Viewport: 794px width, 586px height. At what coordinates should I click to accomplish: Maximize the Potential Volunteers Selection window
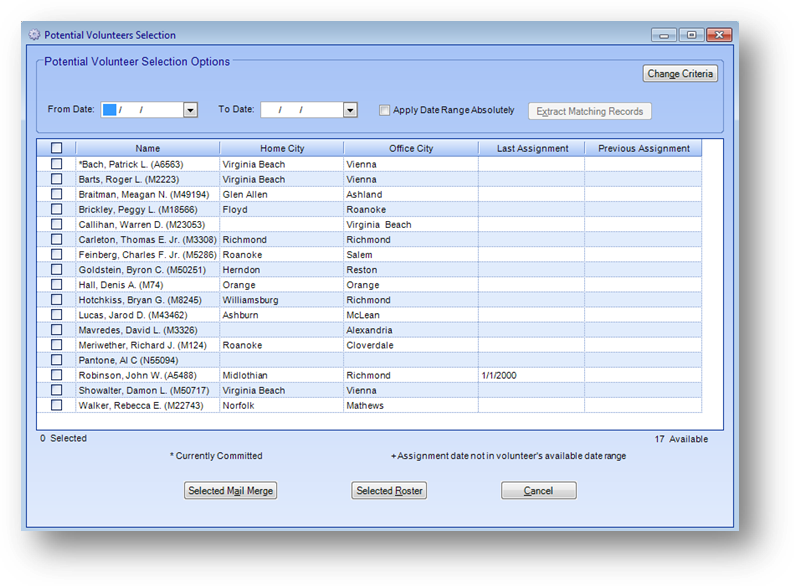coord(691,35)
